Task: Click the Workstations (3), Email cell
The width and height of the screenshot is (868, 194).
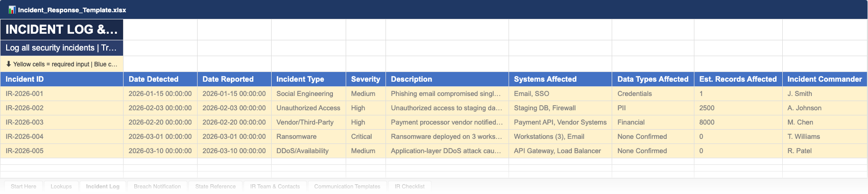Action: coord(560,137)
